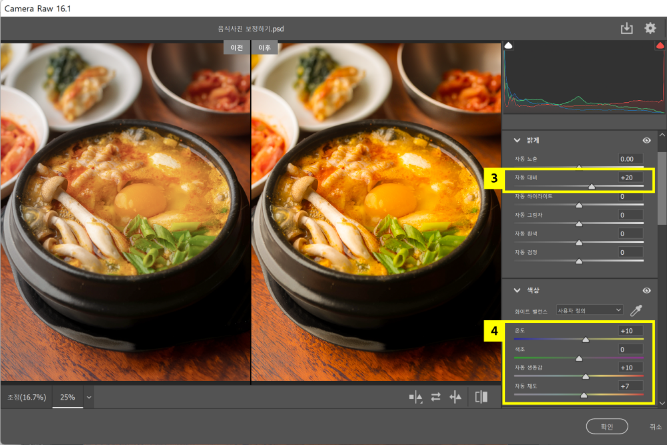Click the 조정(16.7%) fit view button

(x=26, y=397)
